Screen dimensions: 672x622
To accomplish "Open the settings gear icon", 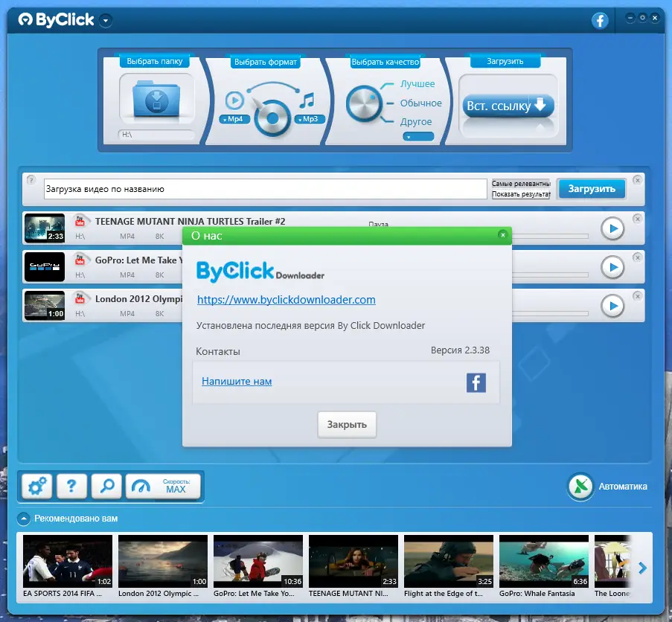I will pyautogui.click(x=37, y=486).
